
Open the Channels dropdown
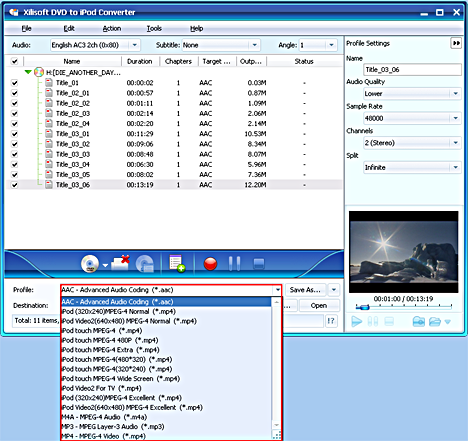tap(456, 143)
